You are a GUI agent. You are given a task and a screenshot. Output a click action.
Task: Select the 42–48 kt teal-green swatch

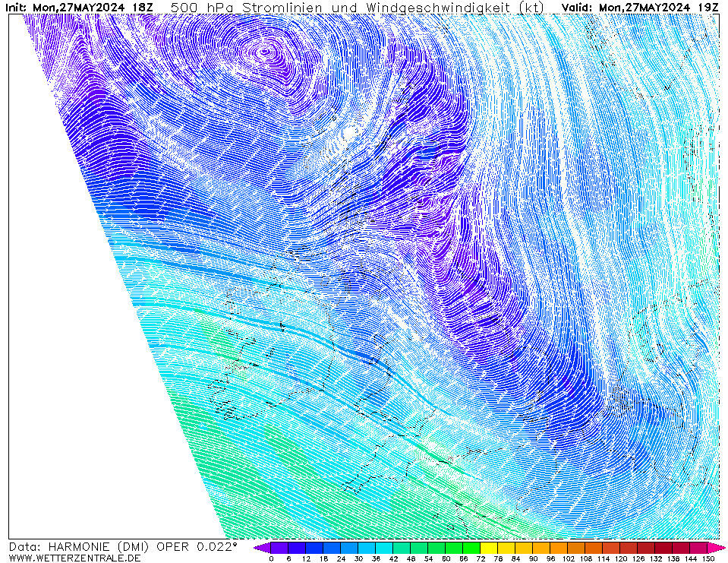(x=402, y=548)
